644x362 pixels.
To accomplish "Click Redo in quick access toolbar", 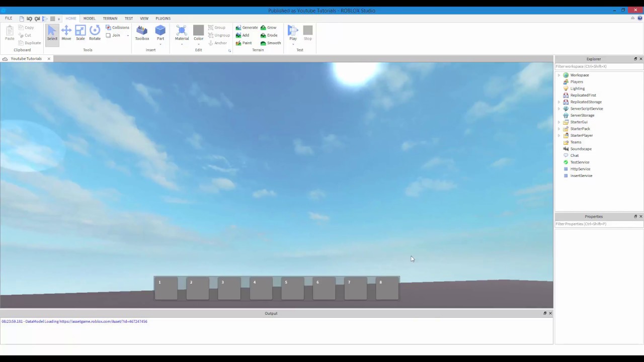I will (37, 19).
